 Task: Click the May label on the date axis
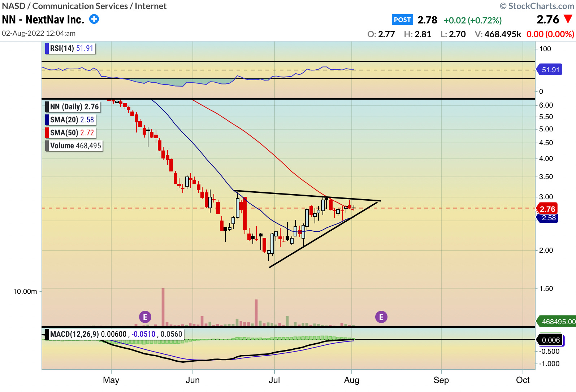click(111, 380)
